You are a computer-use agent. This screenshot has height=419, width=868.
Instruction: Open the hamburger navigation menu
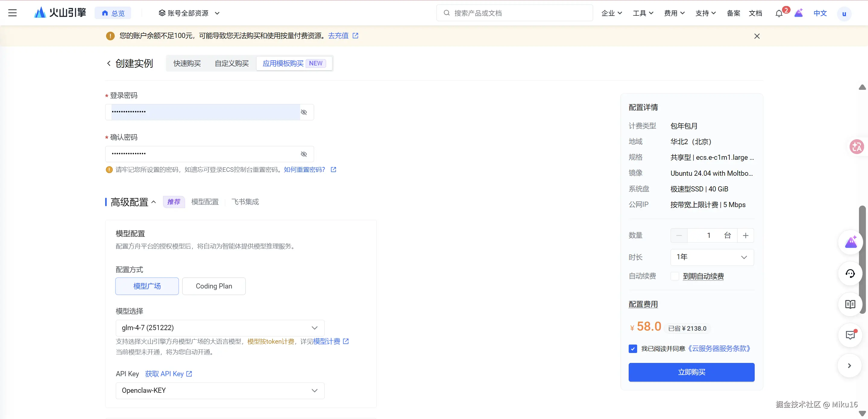pyautogui.click(x=12, y=13)
